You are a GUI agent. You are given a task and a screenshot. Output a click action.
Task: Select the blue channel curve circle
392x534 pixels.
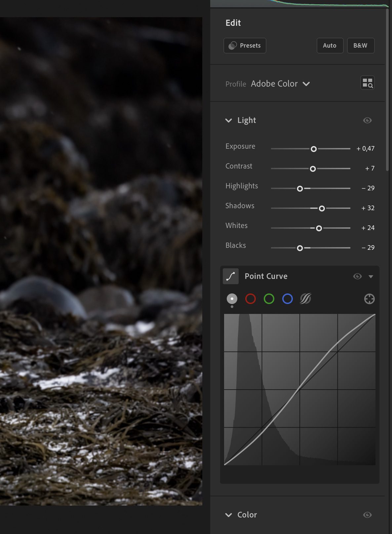[x=287, y=299]
